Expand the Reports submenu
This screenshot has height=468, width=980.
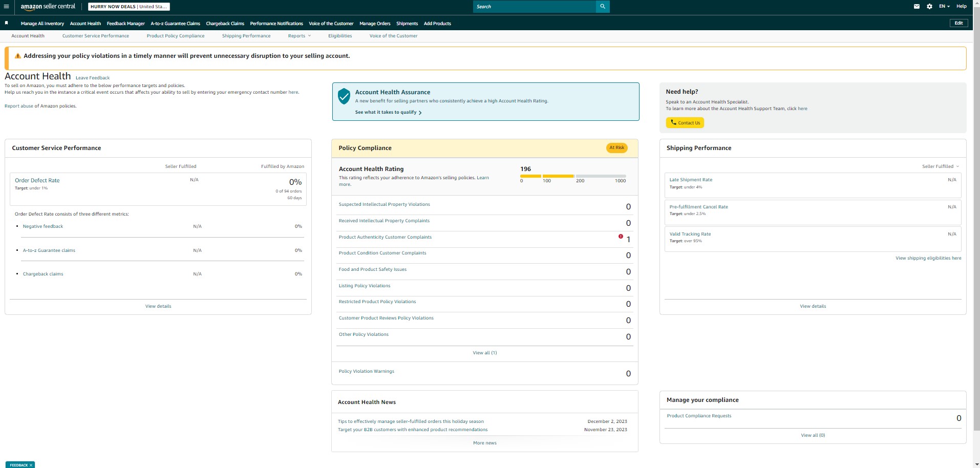300,36
